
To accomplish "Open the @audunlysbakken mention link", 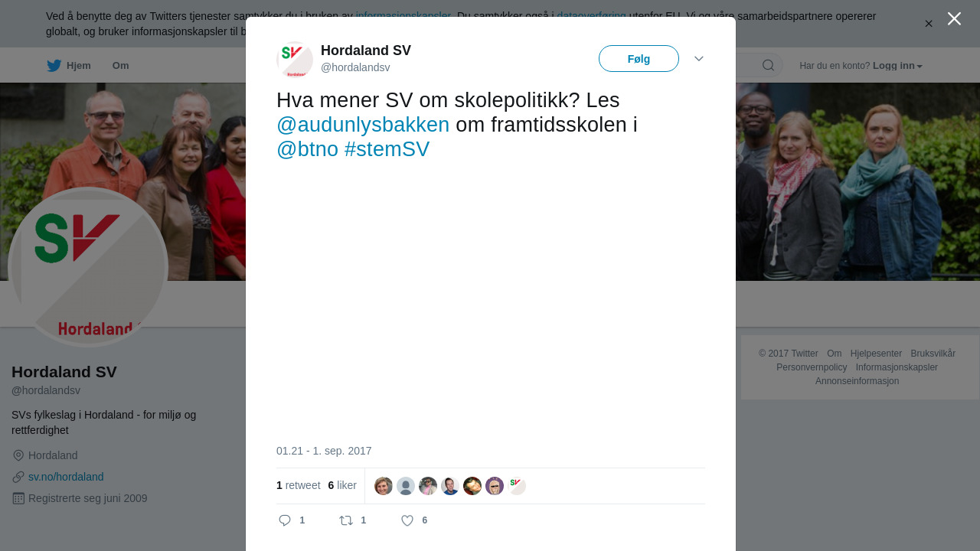I will pos(363,125).
